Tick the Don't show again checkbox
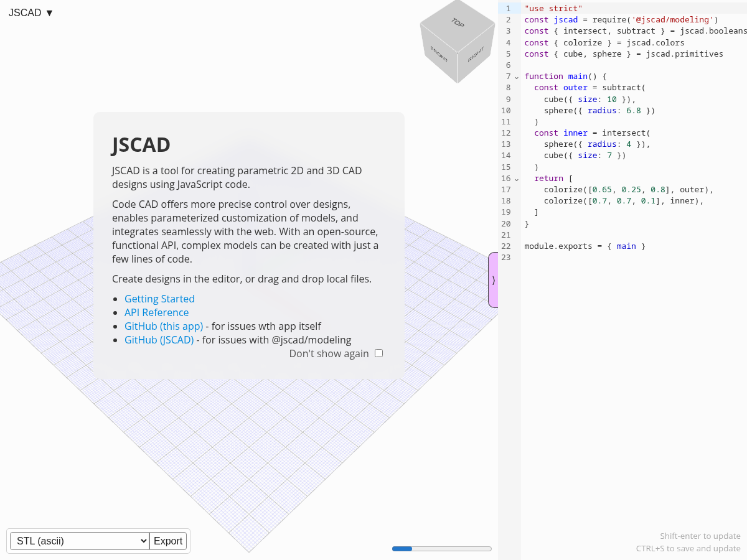 (378, 353)
